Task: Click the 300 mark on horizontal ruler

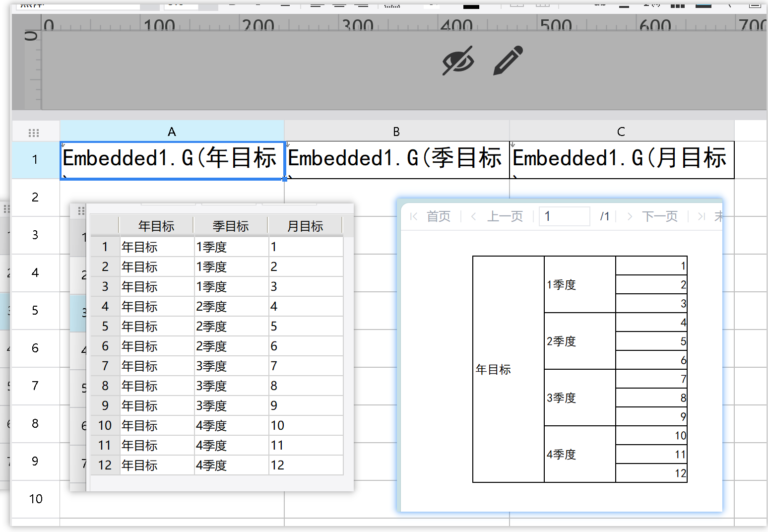Action: click(x=357, y=25)
